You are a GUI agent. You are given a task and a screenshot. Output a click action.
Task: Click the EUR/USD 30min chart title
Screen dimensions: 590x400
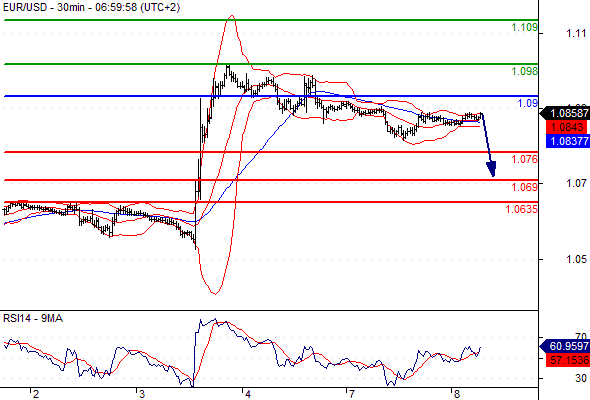pos(91,7)
